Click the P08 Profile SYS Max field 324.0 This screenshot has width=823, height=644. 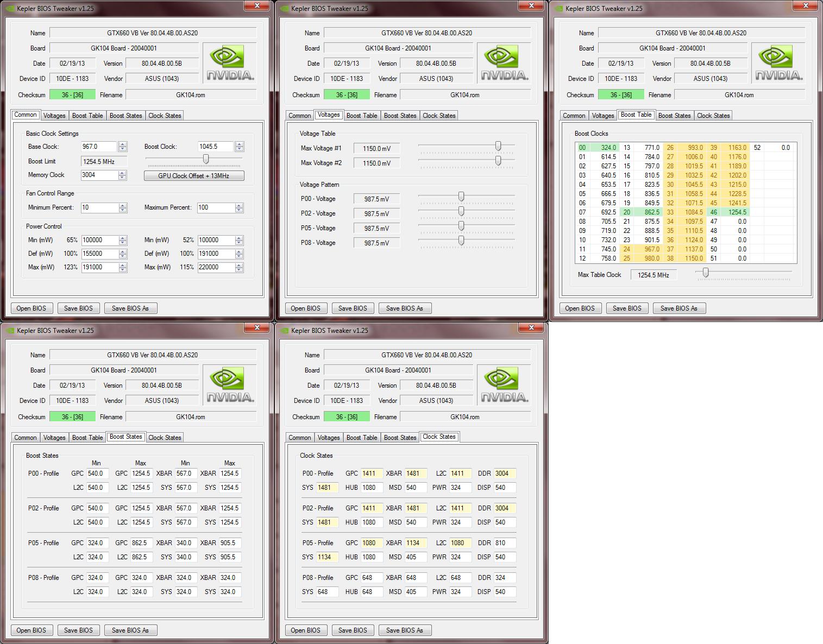230,592
